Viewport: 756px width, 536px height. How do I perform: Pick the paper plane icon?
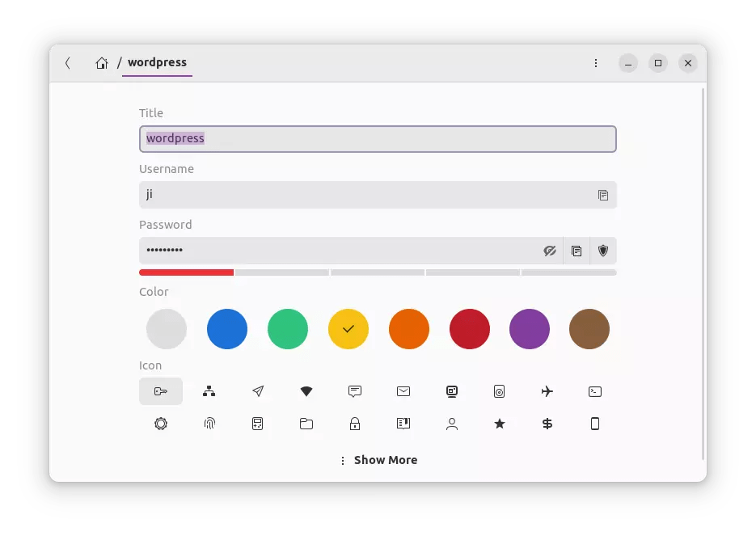tap(258, 391)
